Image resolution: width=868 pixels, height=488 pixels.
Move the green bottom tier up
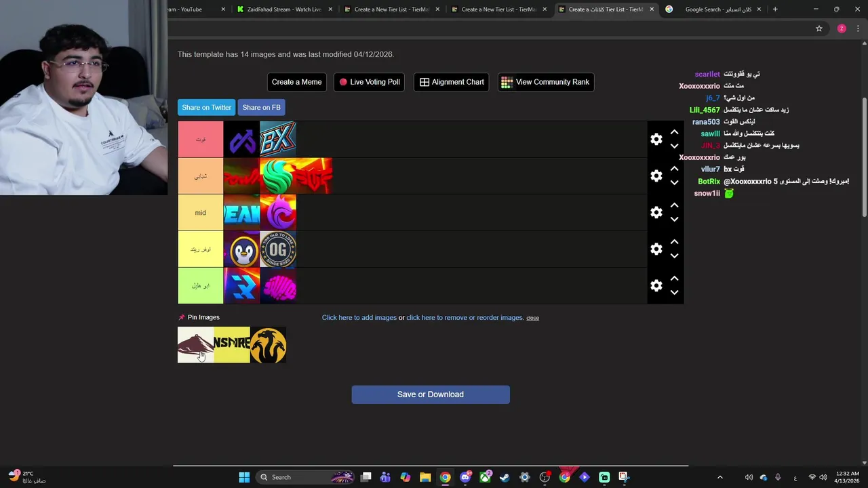point(674,279)
